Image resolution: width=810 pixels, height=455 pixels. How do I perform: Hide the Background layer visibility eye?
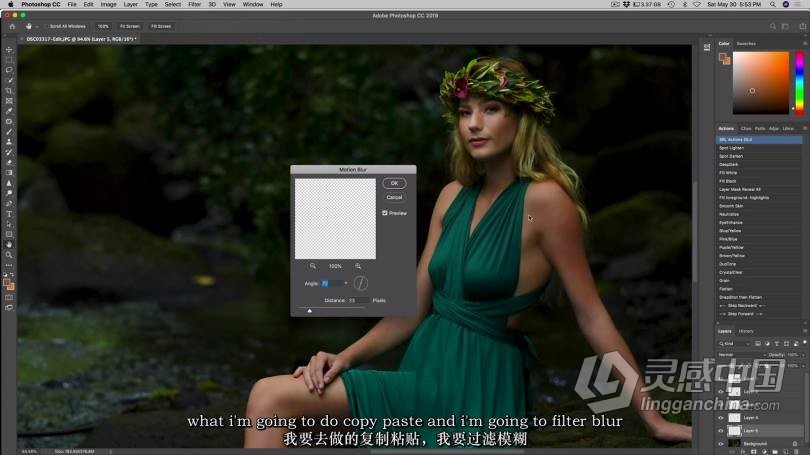[x=721, y=444]
